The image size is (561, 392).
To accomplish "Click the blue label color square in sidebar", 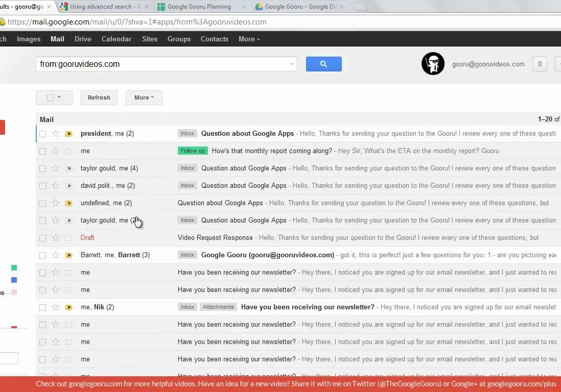I will coord(14,280).
